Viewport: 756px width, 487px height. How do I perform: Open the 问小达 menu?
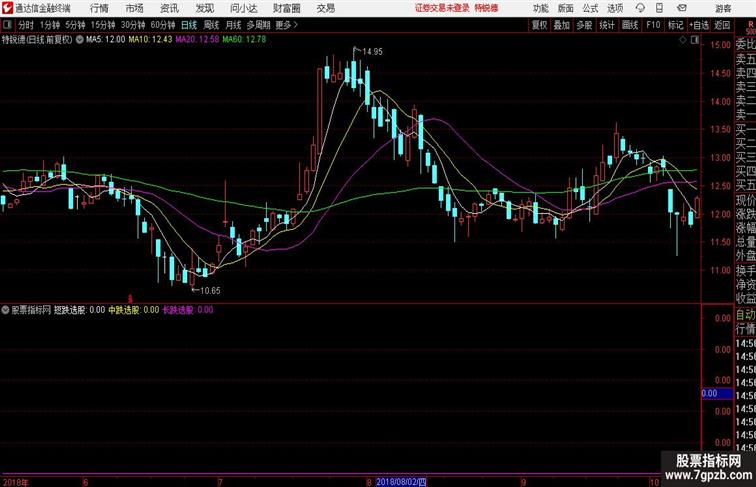(244, 8)
